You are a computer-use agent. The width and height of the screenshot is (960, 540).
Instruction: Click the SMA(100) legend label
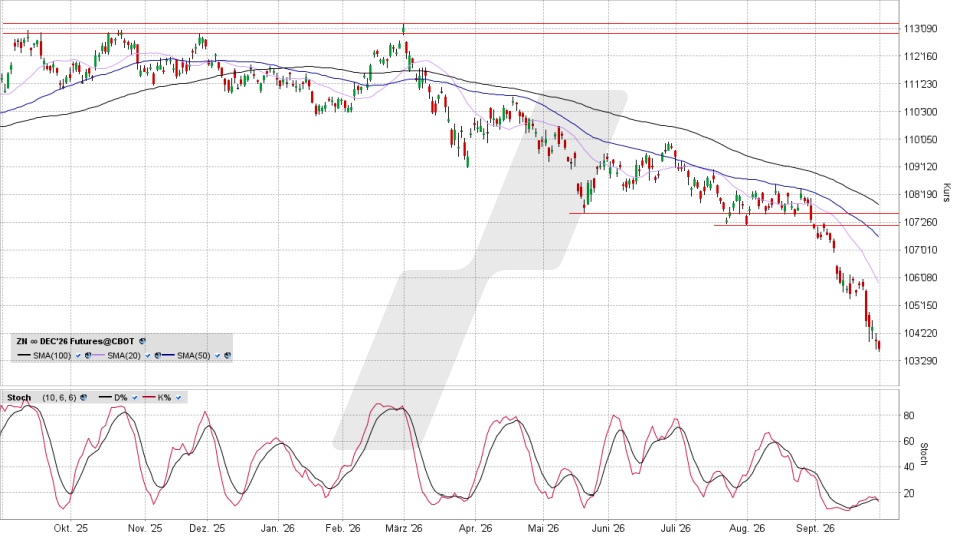click(x=52, y=356)
